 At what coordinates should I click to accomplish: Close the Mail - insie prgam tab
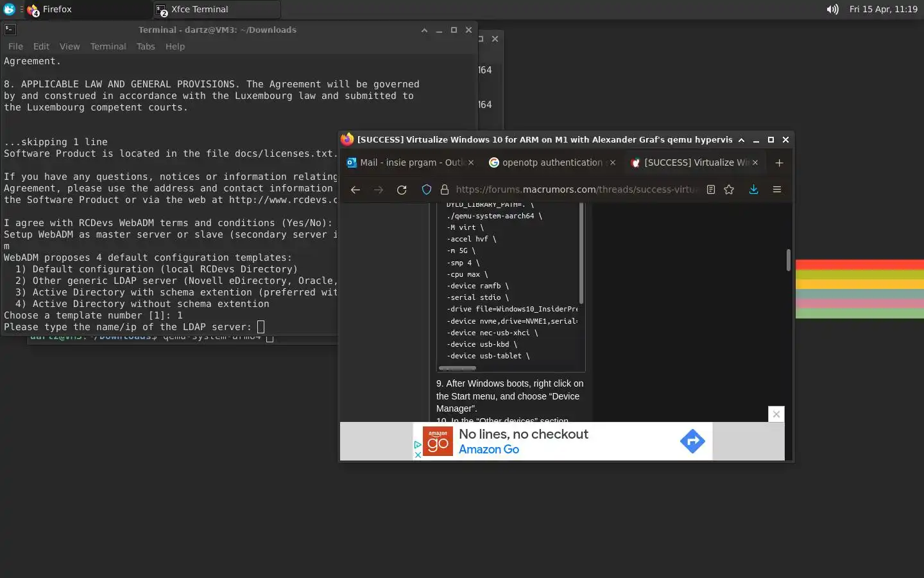(471, 162)
